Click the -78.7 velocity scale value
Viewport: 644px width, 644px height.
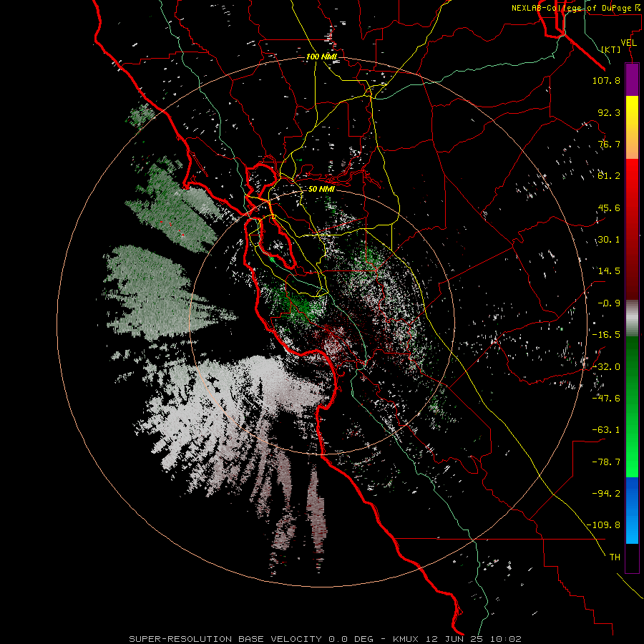pyautogui.click(x=606, y=462)
